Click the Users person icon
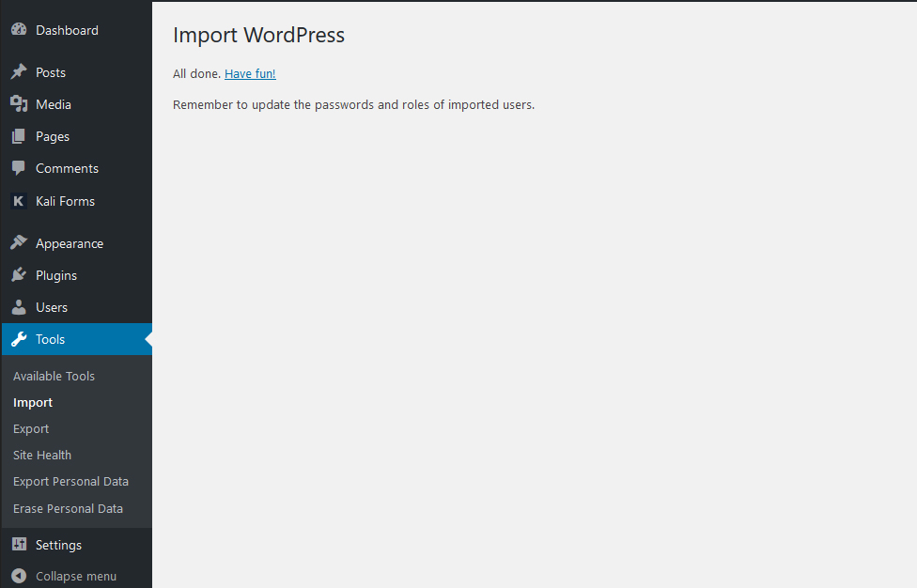This screenshot has height=588, width=917. (19, 307)
